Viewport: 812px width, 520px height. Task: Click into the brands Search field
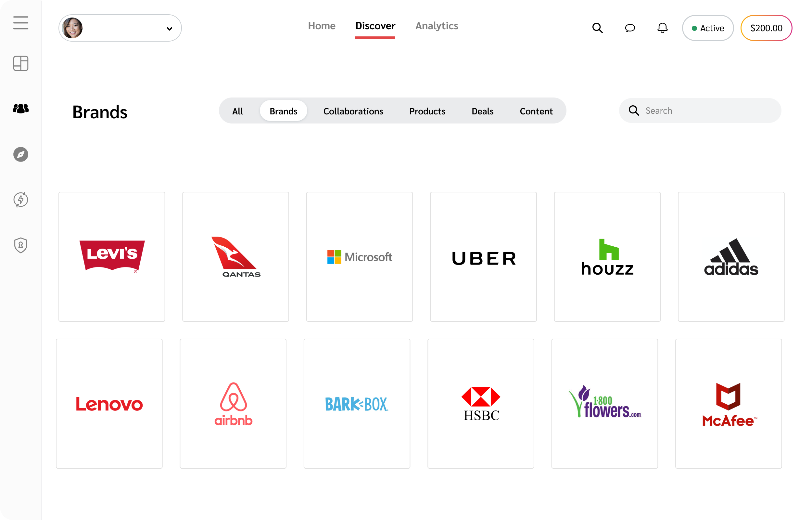coord(700,110)
